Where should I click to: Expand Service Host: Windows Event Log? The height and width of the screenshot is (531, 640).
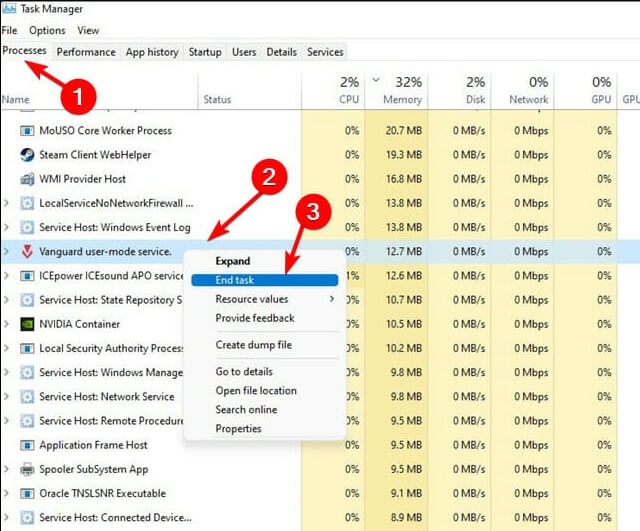[8, 228]
